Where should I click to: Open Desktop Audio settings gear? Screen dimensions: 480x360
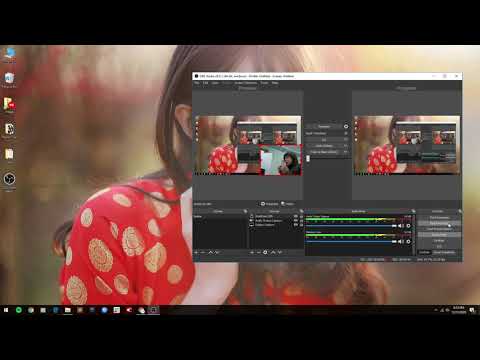[x=409, y=226]
